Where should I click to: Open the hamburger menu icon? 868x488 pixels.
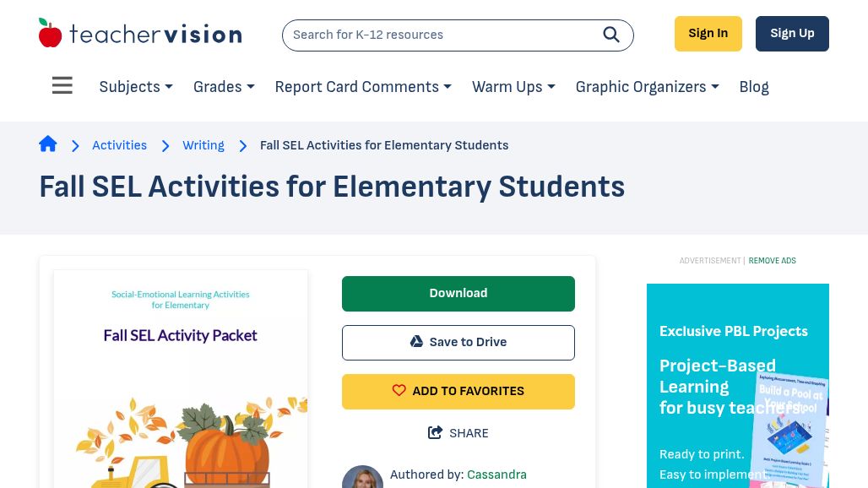62,86
